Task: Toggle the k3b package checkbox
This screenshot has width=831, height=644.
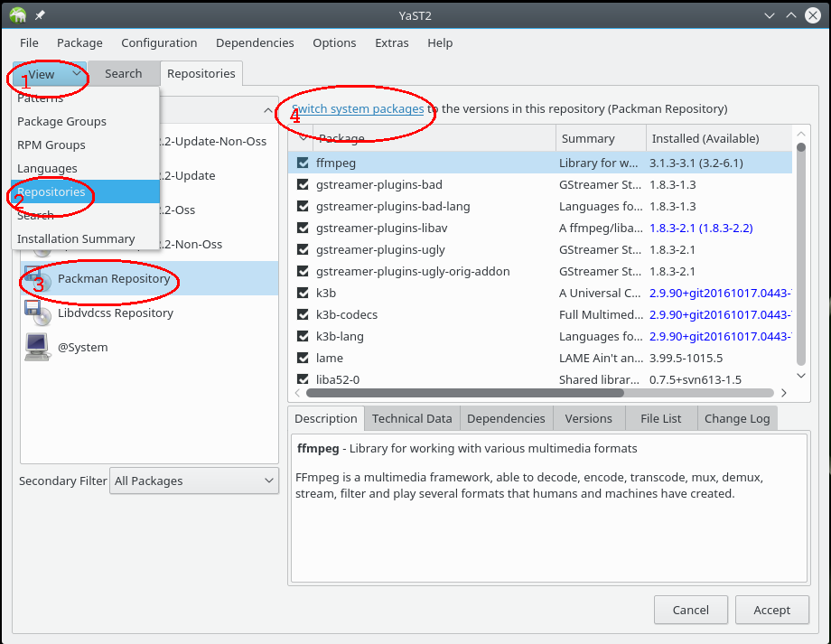Action: point(303,293)
